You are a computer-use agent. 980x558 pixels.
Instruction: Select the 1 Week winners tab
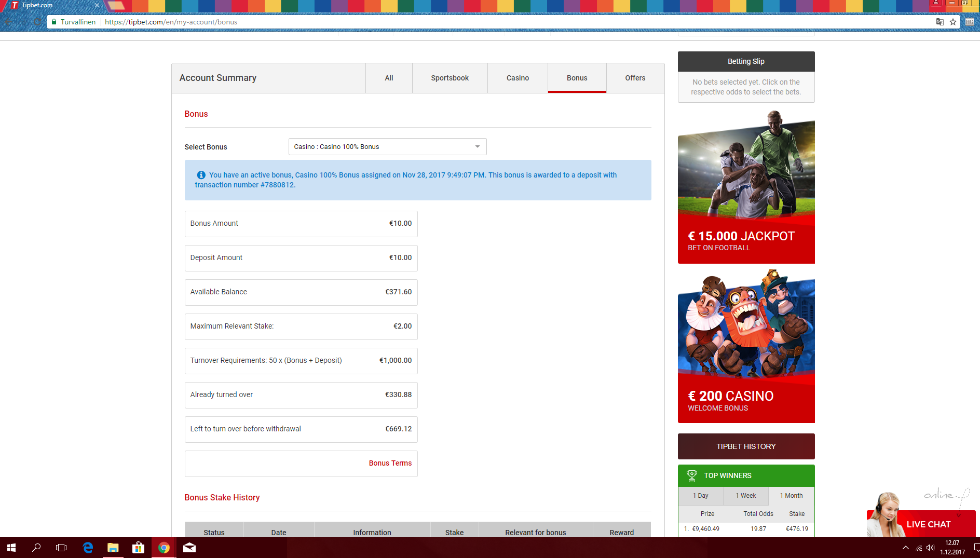[746, 496]
